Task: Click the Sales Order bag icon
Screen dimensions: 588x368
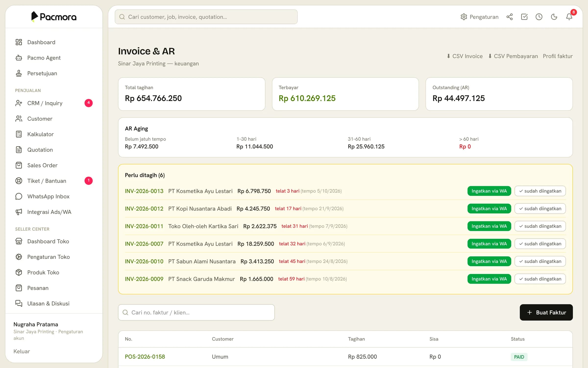Action: [19, 165]
